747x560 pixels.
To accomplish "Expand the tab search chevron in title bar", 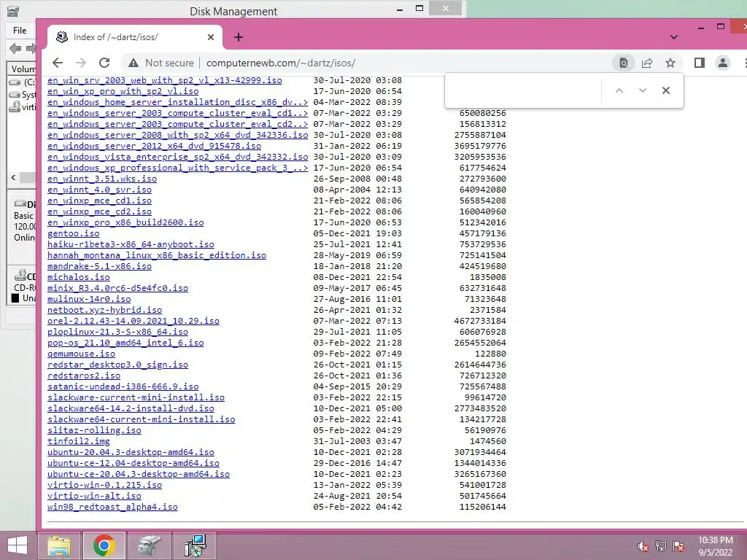I will tap(673, 37).
